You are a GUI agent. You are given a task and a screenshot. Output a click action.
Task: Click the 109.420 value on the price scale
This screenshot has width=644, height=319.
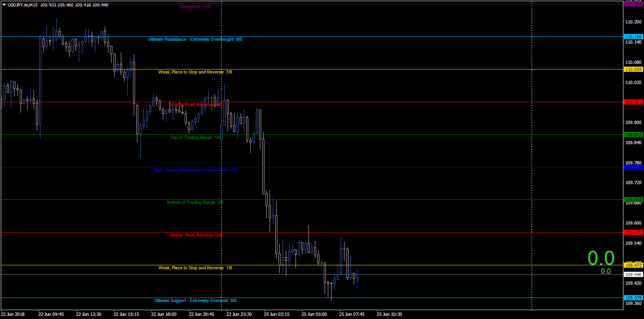[x=633, y=283]
